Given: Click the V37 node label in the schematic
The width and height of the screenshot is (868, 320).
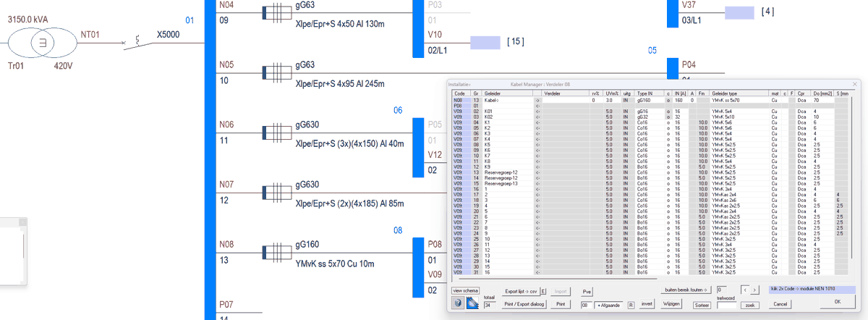Looking at the screenshot, I should pyautogui.click(x=689, y=4).
